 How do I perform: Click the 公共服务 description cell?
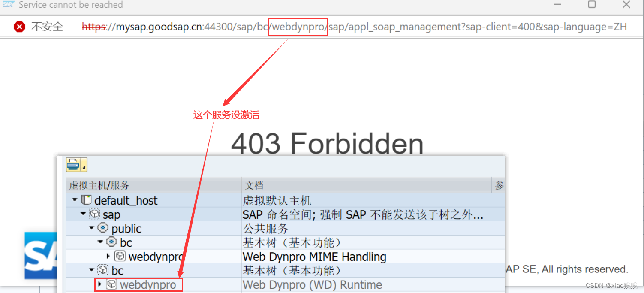tap(265, 229)
